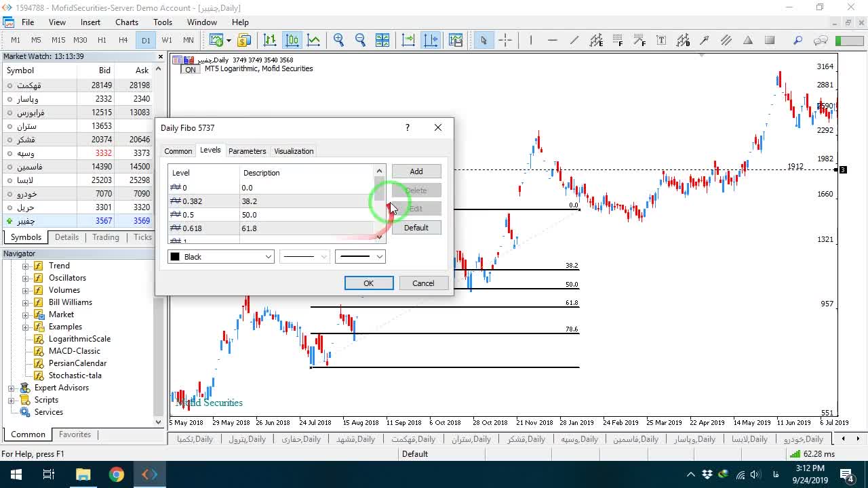Confirm dialog with OK button
This screenshot has width=868, height=488.
tap(369, 283)
